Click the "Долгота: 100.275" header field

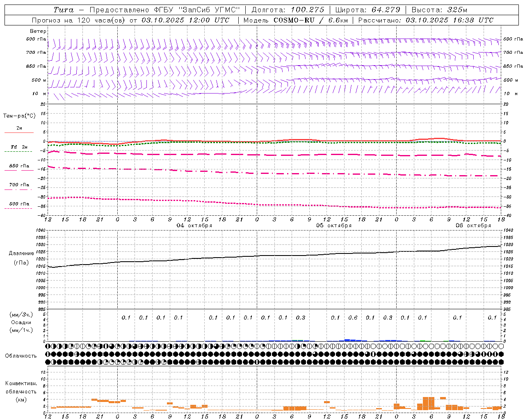click(x=288, y=10)
